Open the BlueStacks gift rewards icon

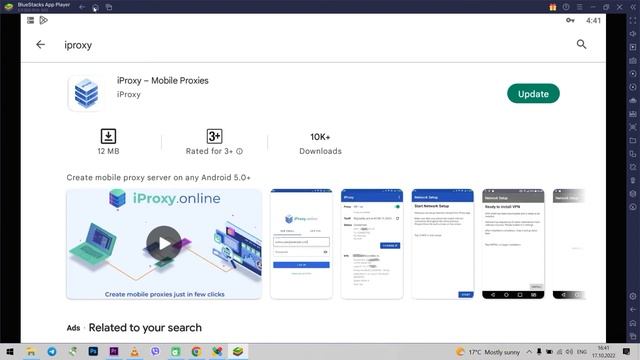pyautogui.click(x=553, y=7)
